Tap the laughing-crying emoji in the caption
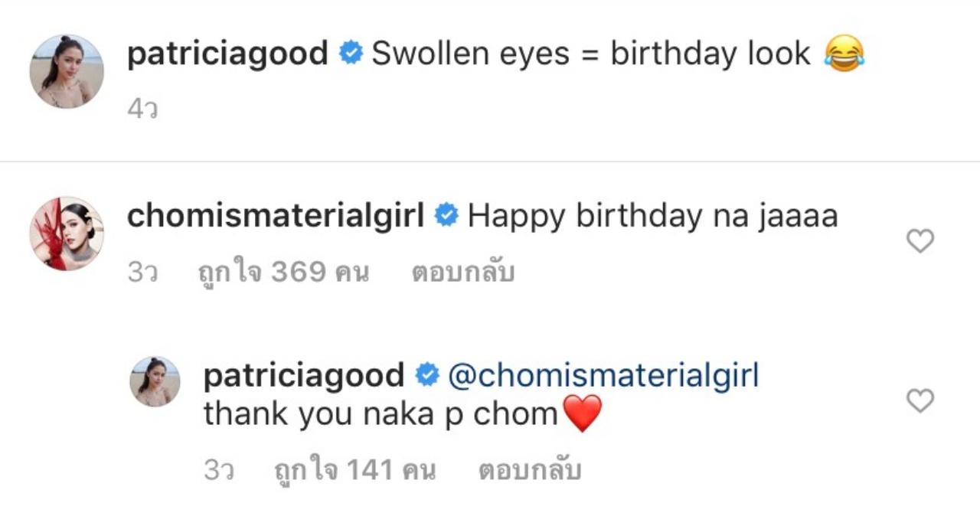The image size is (980, 526). coord(844,55)
